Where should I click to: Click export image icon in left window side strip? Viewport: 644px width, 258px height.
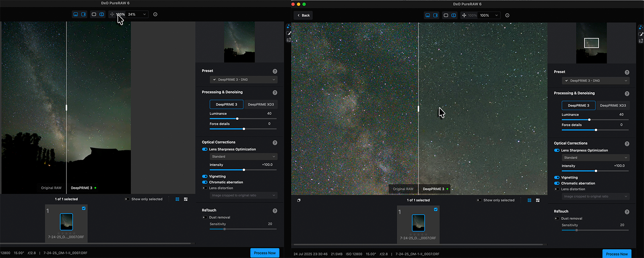coord(289,40)
